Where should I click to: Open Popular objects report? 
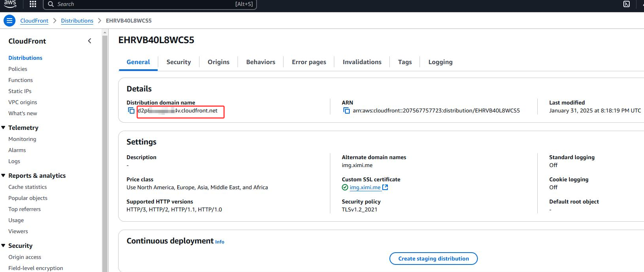click(x=28, y=198)
